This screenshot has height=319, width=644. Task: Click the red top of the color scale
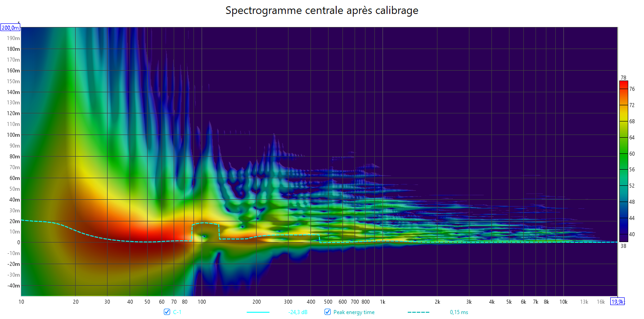pos(623,83)
